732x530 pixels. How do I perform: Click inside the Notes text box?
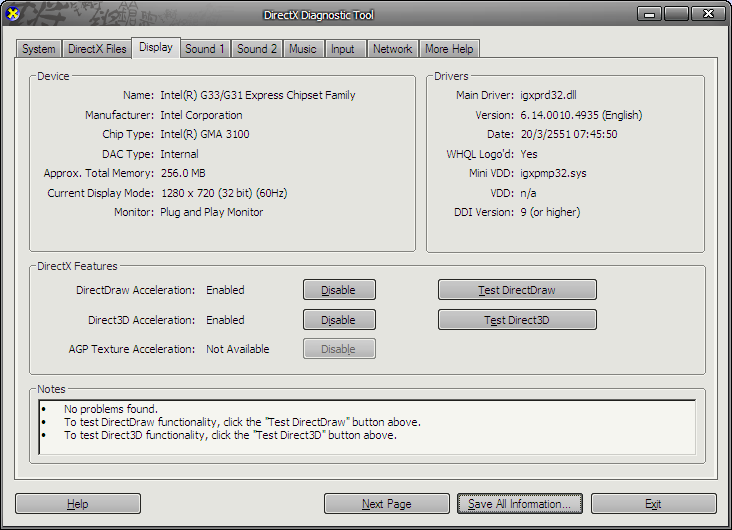point(367,427)
